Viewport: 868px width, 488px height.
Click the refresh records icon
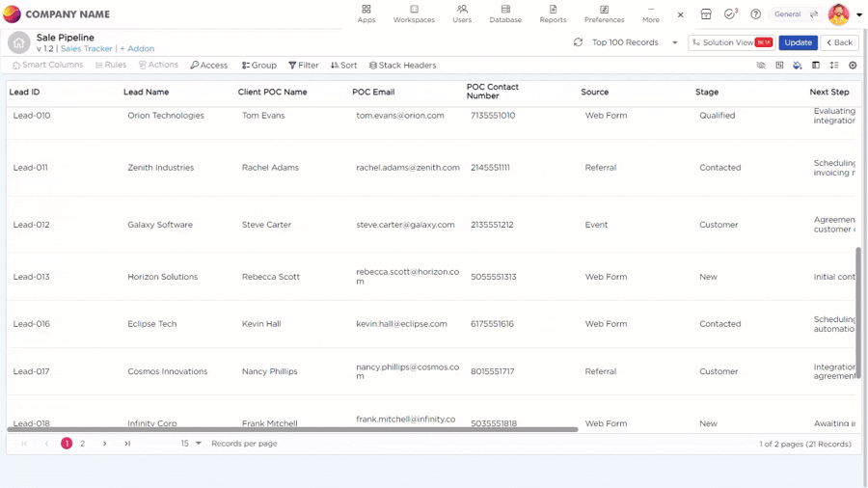578,42
